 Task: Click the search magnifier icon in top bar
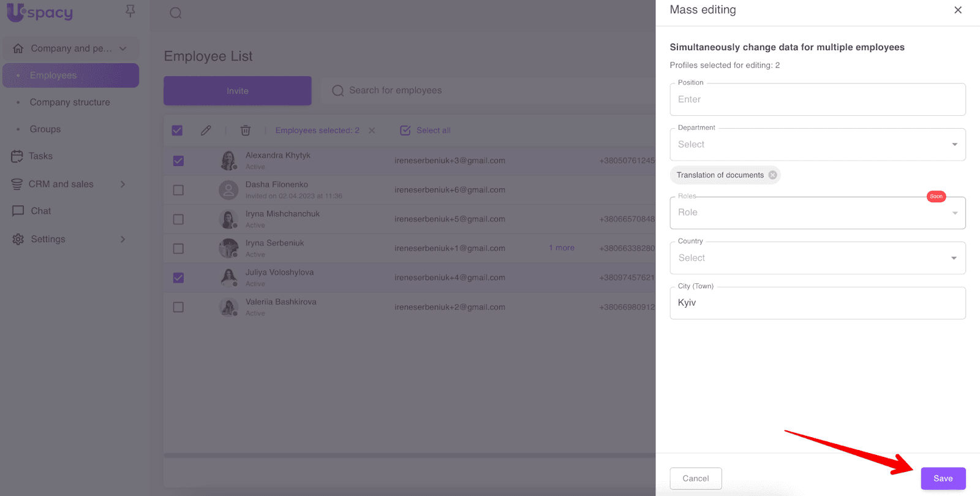176,13
